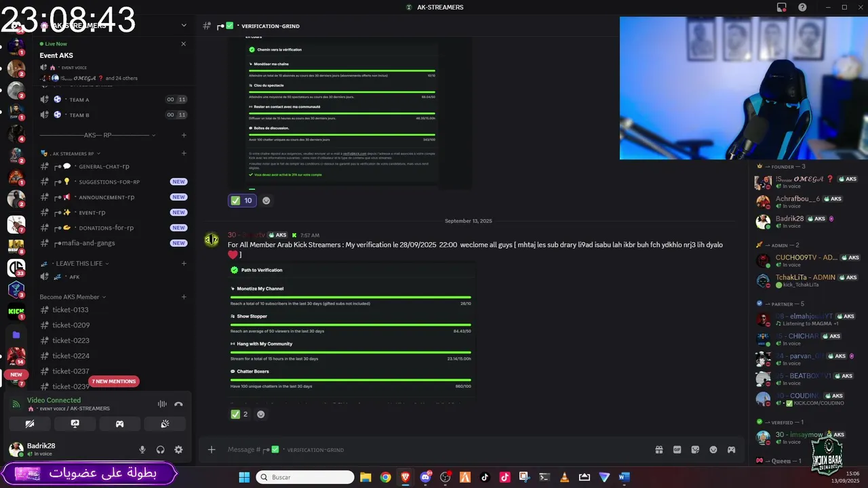This screenshot has height=488, width=868.
Task: Open Kick server icon in sidebar
Action: click(x=16, y=312)
